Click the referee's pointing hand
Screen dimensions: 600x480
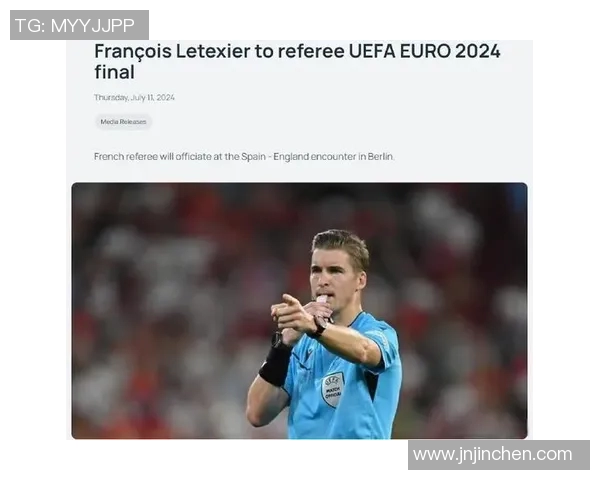point(293,312)
